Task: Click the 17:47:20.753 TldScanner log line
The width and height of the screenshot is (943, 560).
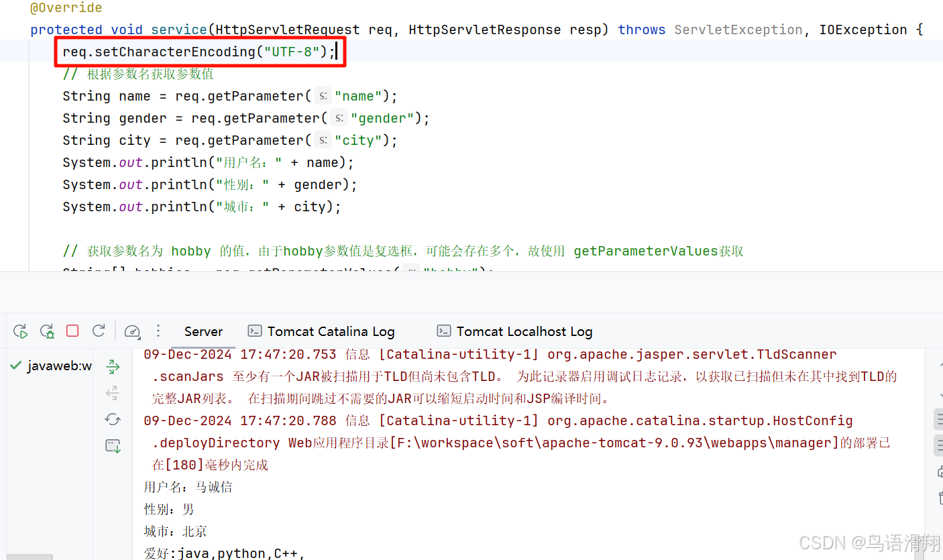Action: pos(490,354)
